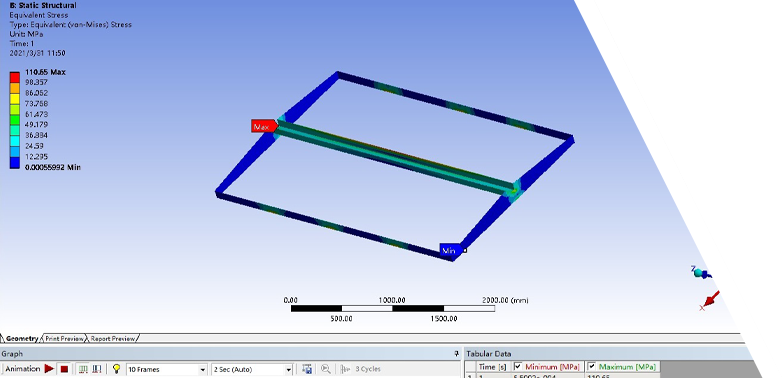
Task: Click the zoom magnifier icon in Graph toolbar
Action: (326, 369)
